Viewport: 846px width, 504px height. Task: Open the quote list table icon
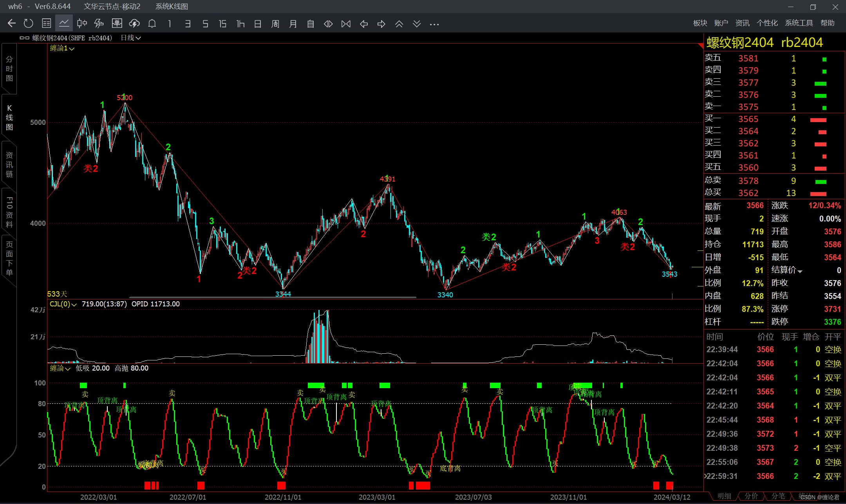pos(46,23)
